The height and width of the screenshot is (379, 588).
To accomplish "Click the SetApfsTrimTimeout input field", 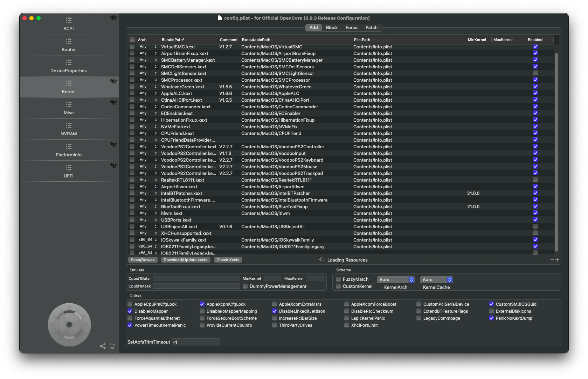I will coord(196,342).
